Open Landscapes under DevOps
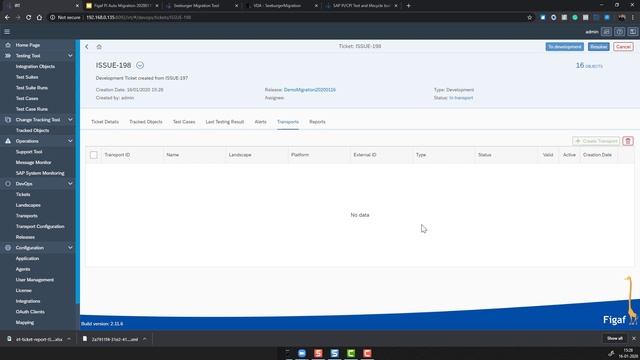This screenshot has width=640, height=360. pyautogui.click(x=28, y=205)
